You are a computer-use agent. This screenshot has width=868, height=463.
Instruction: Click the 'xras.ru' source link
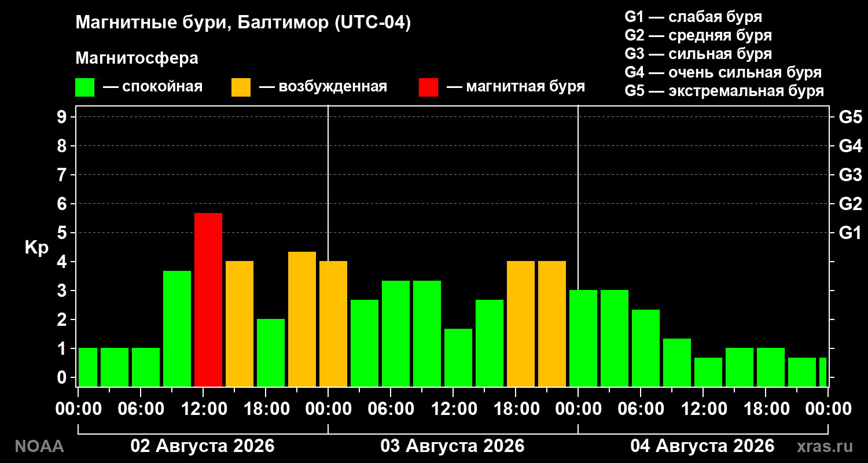click(825, 446)
